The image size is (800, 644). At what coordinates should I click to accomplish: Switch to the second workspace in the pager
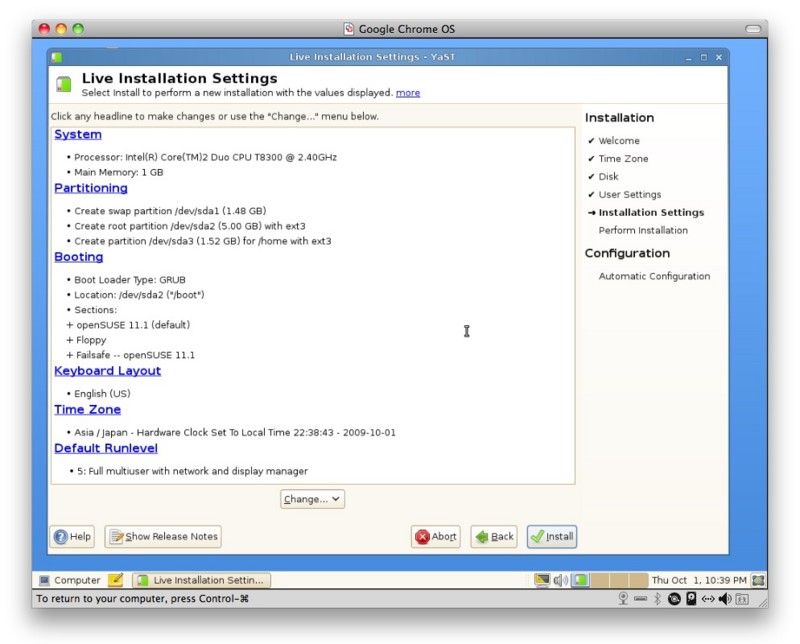599,580
